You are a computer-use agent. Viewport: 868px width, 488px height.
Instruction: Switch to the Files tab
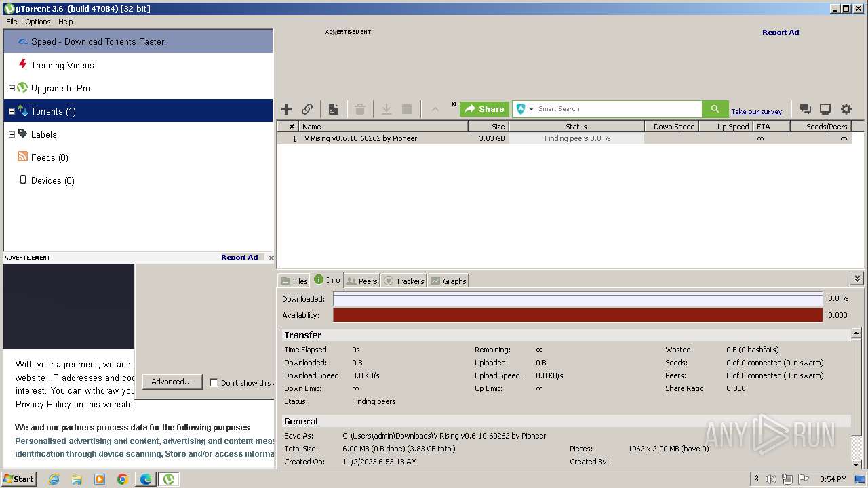(294, 281)
